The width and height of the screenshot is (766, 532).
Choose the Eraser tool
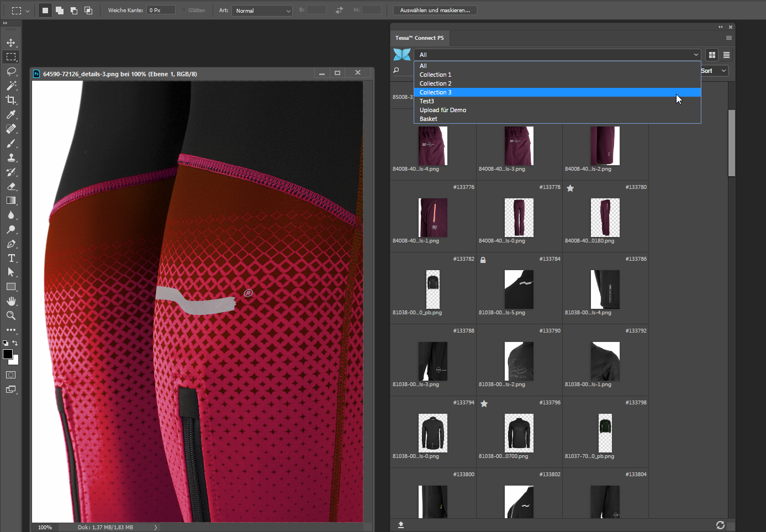tap(11, 186)
